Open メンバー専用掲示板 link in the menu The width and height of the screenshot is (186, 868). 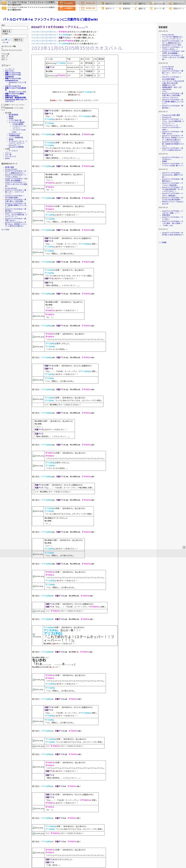pos(16,137)
